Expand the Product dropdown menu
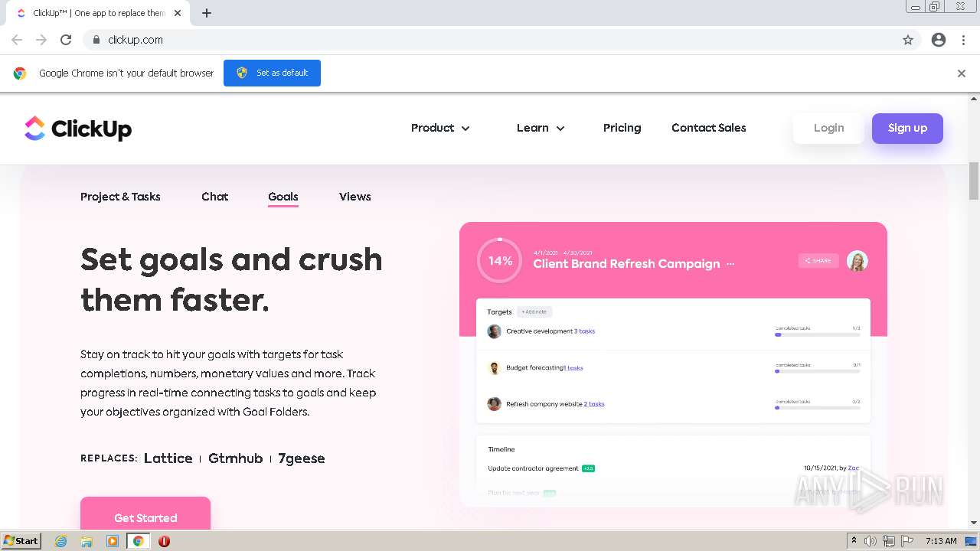The width and height of the screenshot is (980, 551). [440, 128]
